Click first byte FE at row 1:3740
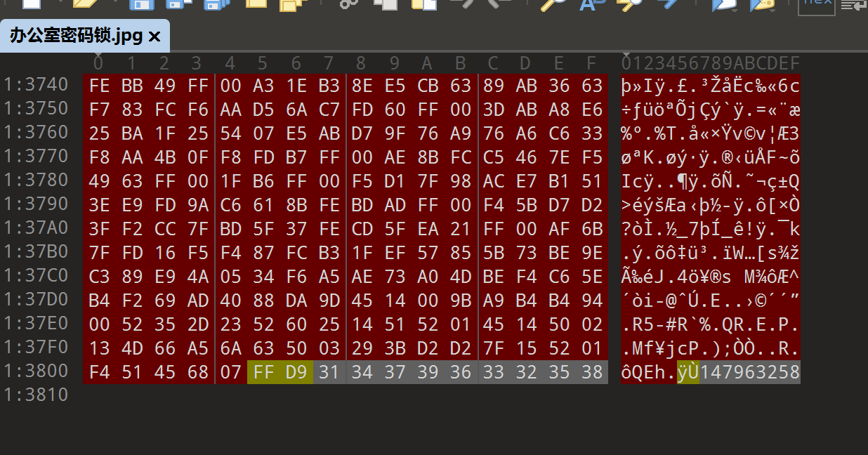 point(99,86)
